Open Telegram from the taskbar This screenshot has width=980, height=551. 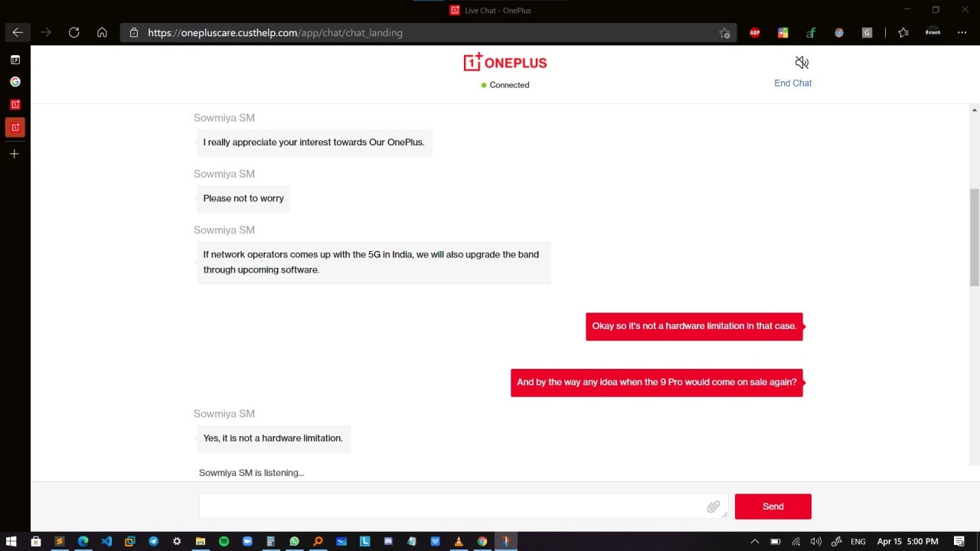click(153, 541)
